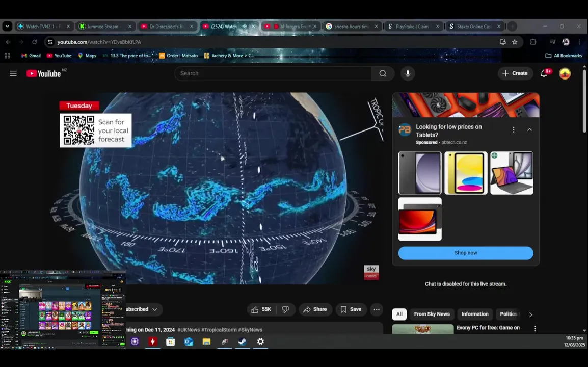Open the browser extensions puzzle icon
Viewport: 588px width, 367px height.
pyautogui.click(x=533, y=42)
